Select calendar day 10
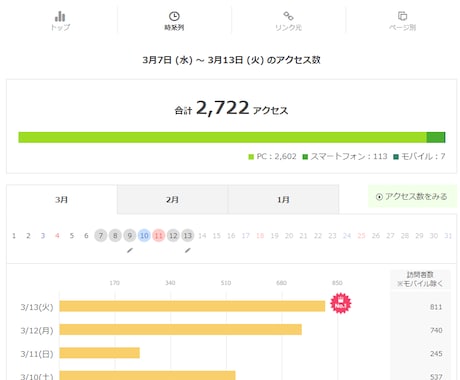 tap(144, 236)
